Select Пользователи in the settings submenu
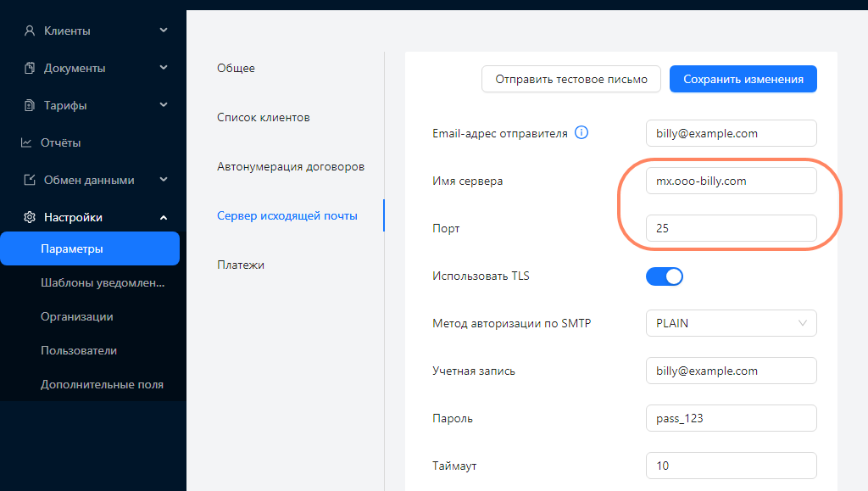Viewport: 868px width, 491px height. [79, 350]
